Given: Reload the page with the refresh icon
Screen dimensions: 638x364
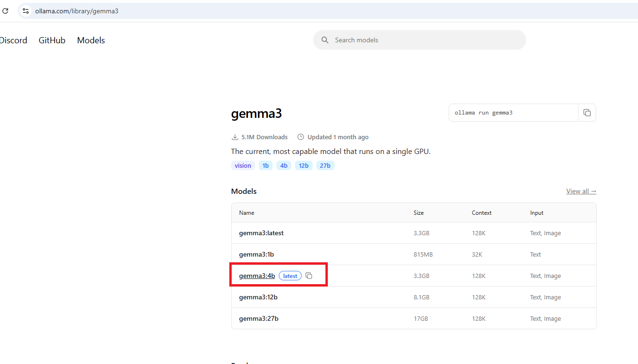Looking at the screenshot, I should point(5,10).
